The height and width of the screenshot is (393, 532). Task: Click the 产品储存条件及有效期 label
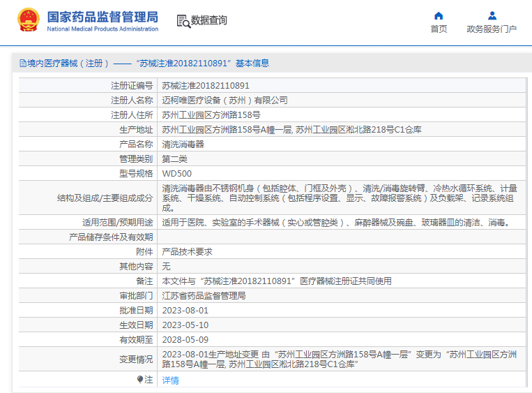tap(111, 237)
